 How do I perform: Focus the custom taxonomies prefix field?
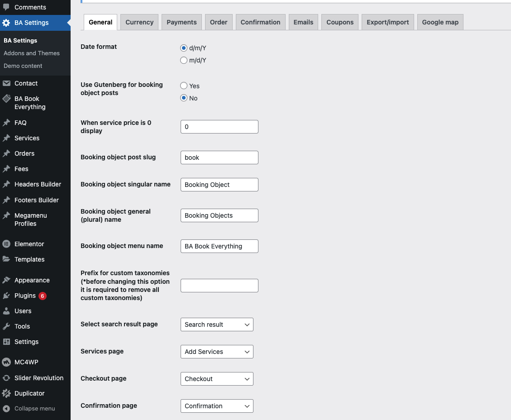click(219, 286)
